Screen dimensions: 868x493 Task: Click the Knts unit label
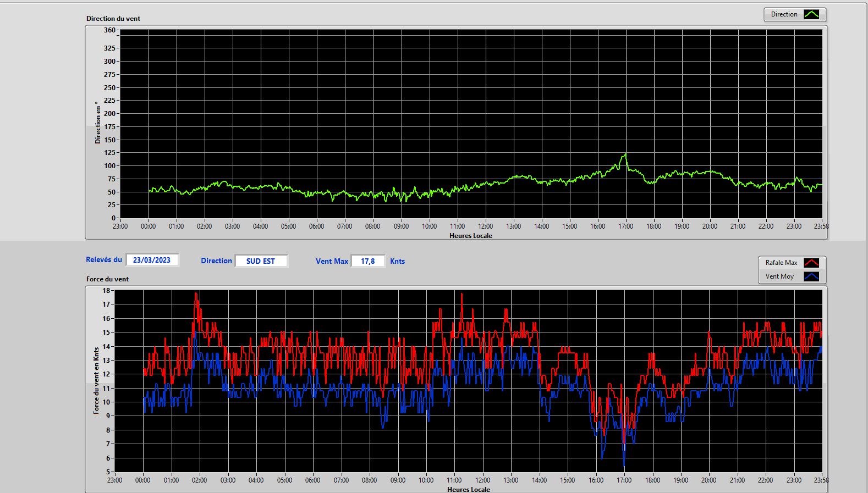397,261
